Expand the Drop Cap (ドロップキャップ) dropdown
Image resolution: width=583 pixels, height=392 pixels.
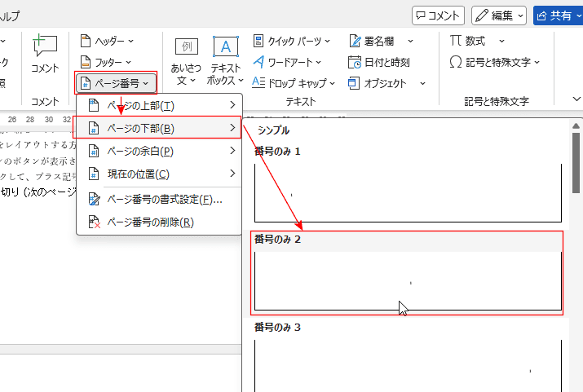coord(332,83)
